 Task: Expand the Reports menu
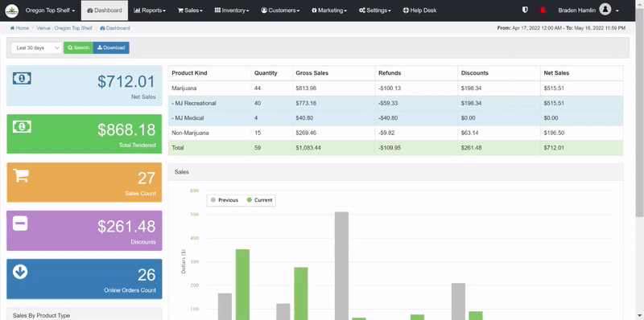click(150, 10)
